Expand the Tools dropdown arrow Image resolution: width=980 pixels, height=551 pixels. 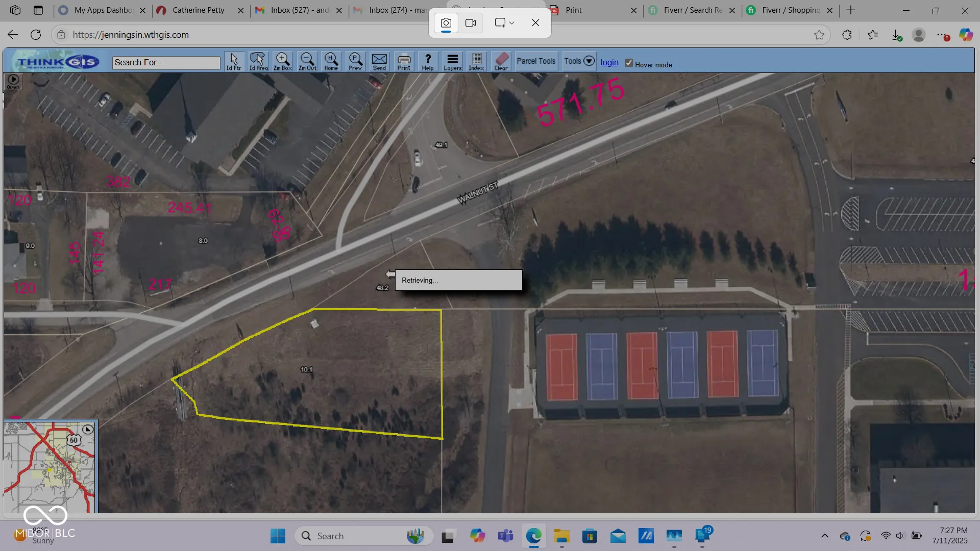589,61
